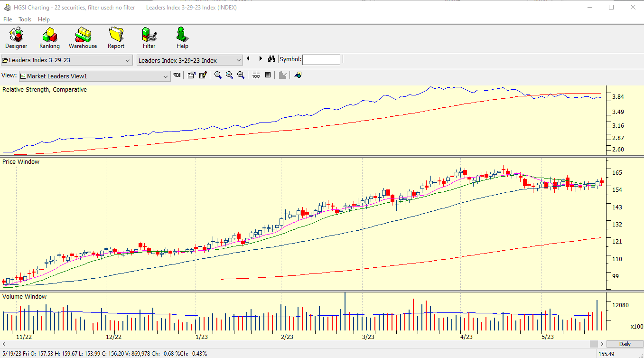Click the 12080 volume axis value
This screenshot has height=358, width=644.
pos(621,305)
